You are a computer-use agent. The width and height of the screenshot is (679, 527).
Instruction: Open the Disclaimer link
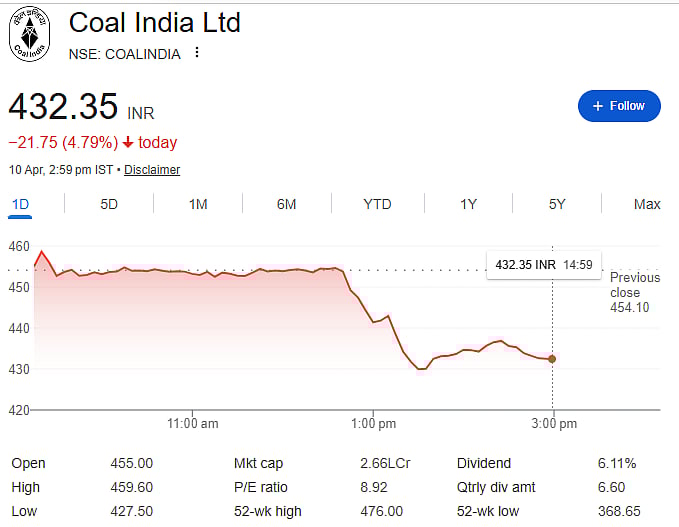[x=152, y=170]
